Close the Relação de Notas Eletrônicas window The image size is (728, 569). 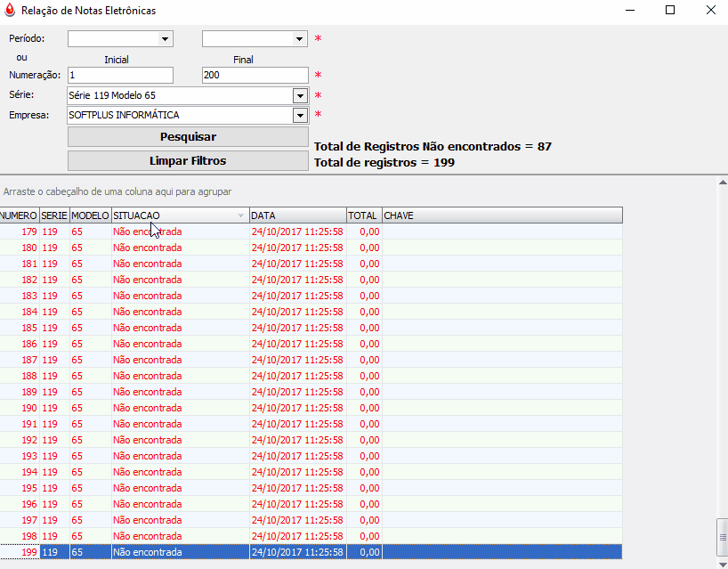tap(711, 10)
